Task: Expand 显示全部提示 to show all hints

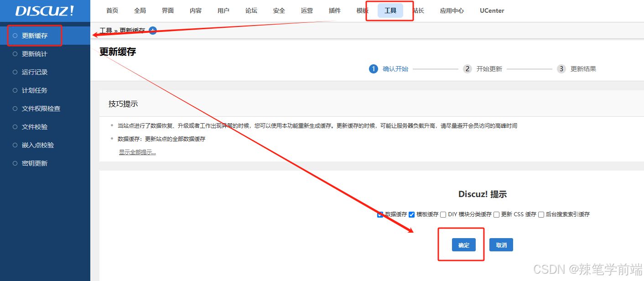Action: (x=137, y=152)
